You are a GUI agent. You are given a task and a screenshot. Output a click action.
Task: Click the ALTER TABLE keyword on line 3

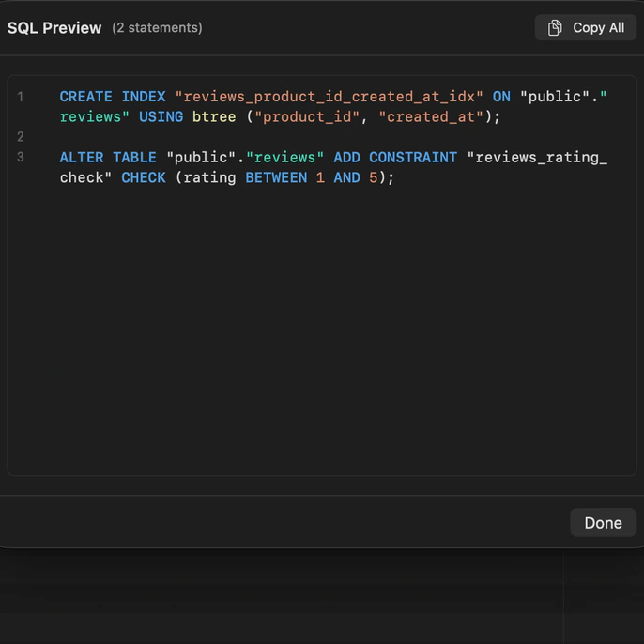click(x=108, y=158)
